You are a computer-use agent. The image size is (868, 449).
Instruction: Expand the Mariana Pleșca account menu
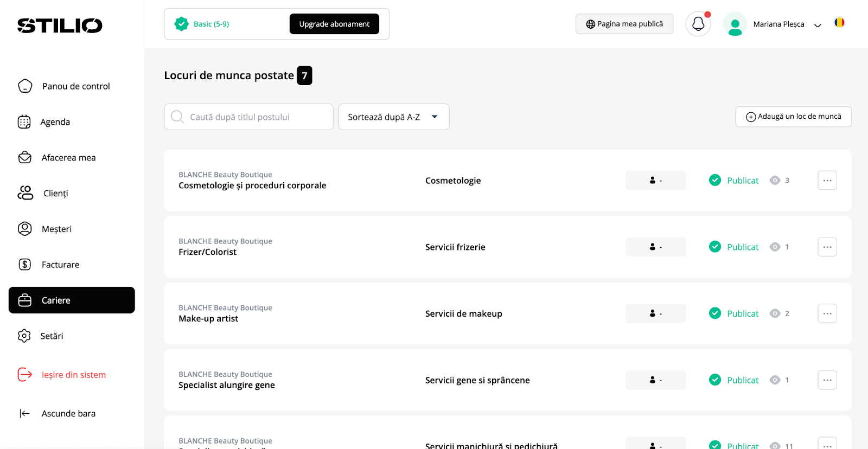coord(818,25)
